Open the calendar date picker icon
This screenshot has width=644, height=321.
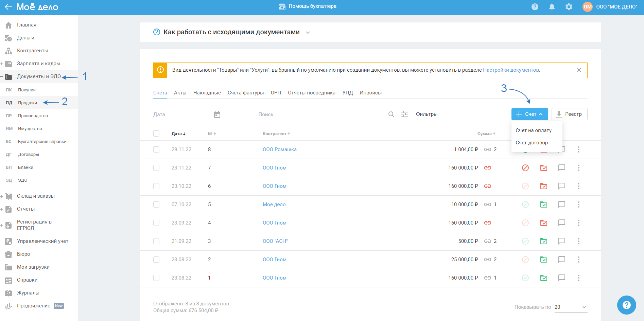point(217,114)
